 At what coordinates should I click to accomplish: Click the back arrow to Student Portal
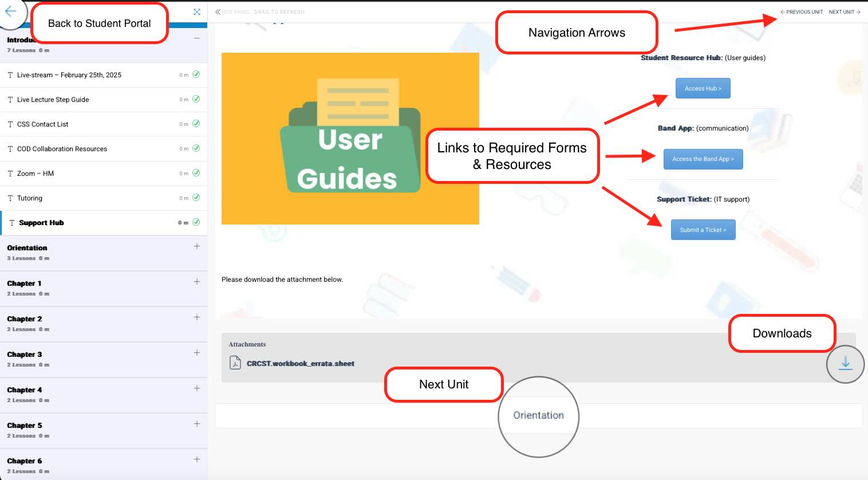click(x=11, y=11)
